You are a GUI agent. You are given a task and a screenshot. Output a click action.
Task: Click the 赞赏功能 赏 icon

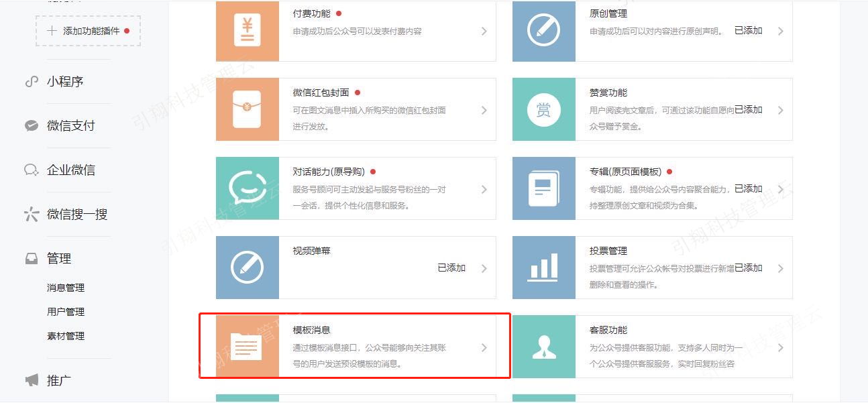tap(544, 109)
